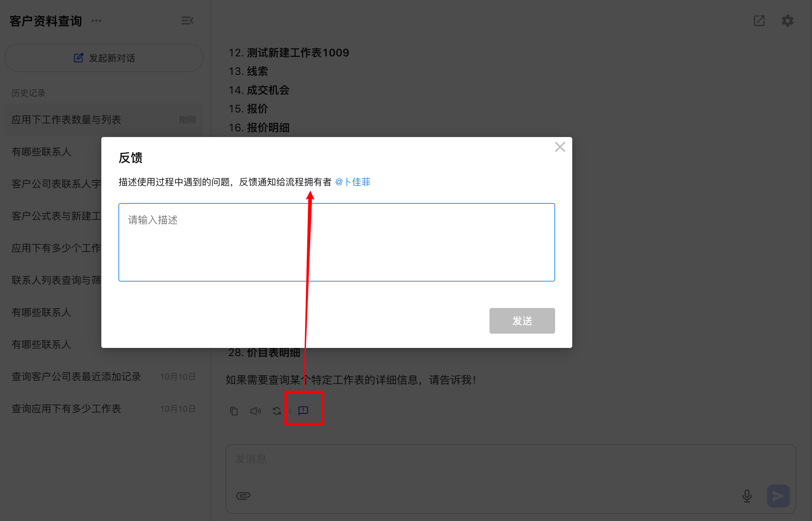Click the attachment paperclip icon
The width and height of the screenshot is (812, 521).
tap(243, 496)
